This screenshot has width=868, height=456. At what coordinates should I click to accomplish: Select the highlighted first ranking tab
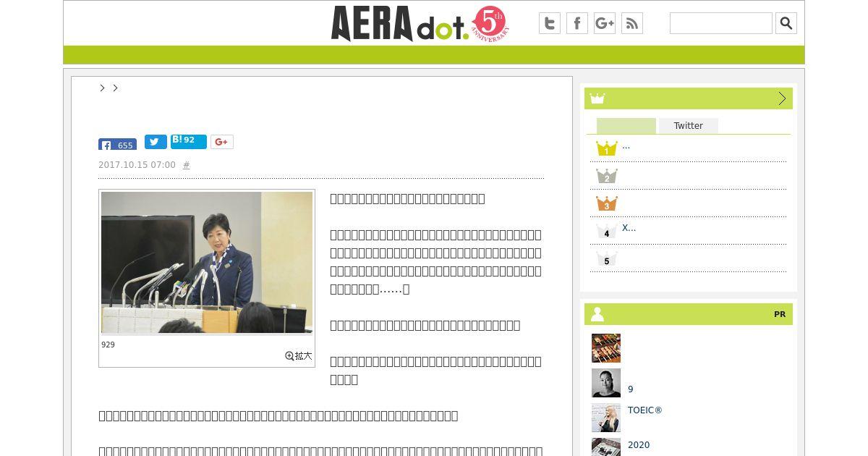tap(626, 126)
